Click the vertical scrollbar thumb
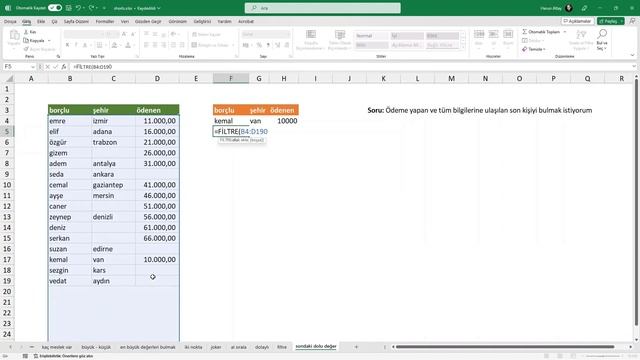 coord(636,202)
